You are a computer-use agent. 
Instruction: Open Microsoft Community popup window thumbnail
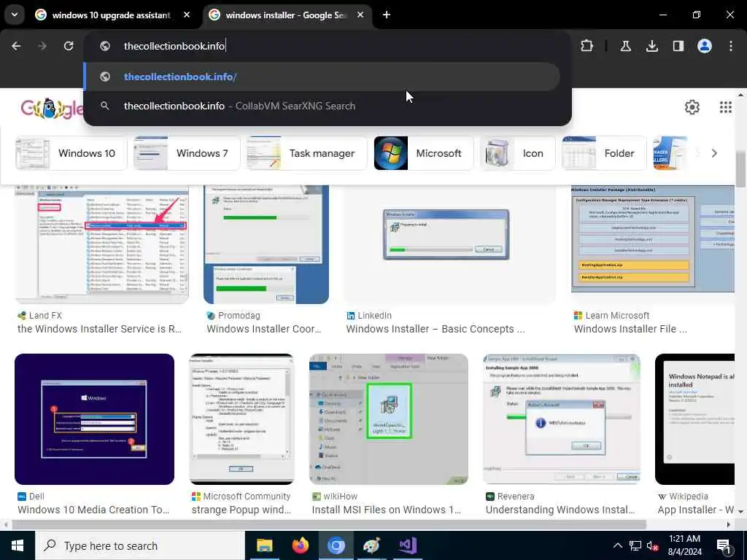pyautogui.click(x=242, y=419)
